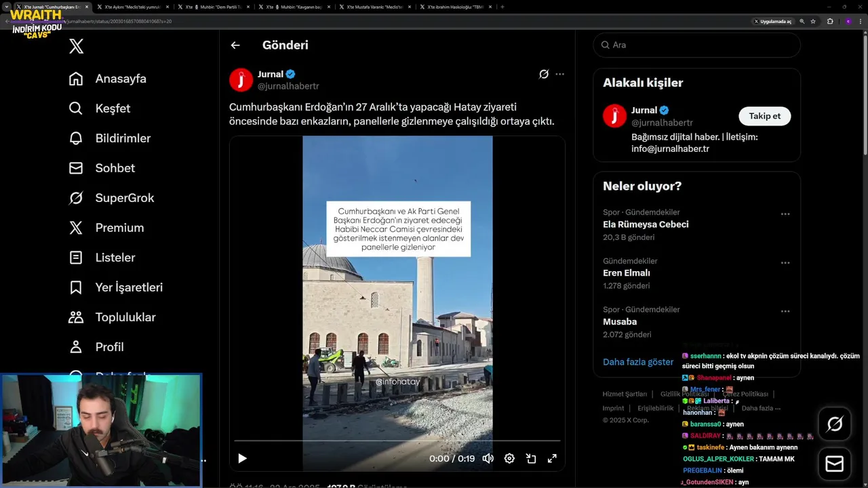This screenshot has width=868, height=488.
Task: Open Bildirimler bell icon
Action: pos(76,138)
